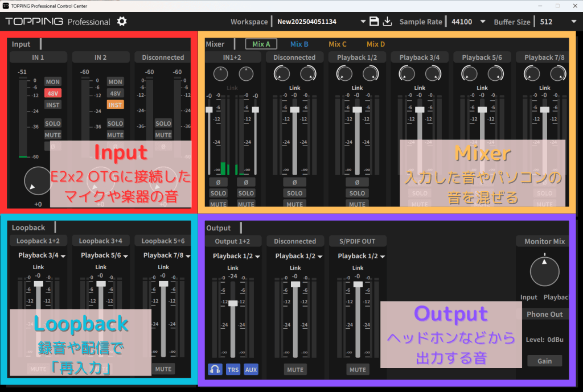
Task: Solo Mixer IN1+2 left channel
Action: [x=218, y=193]
